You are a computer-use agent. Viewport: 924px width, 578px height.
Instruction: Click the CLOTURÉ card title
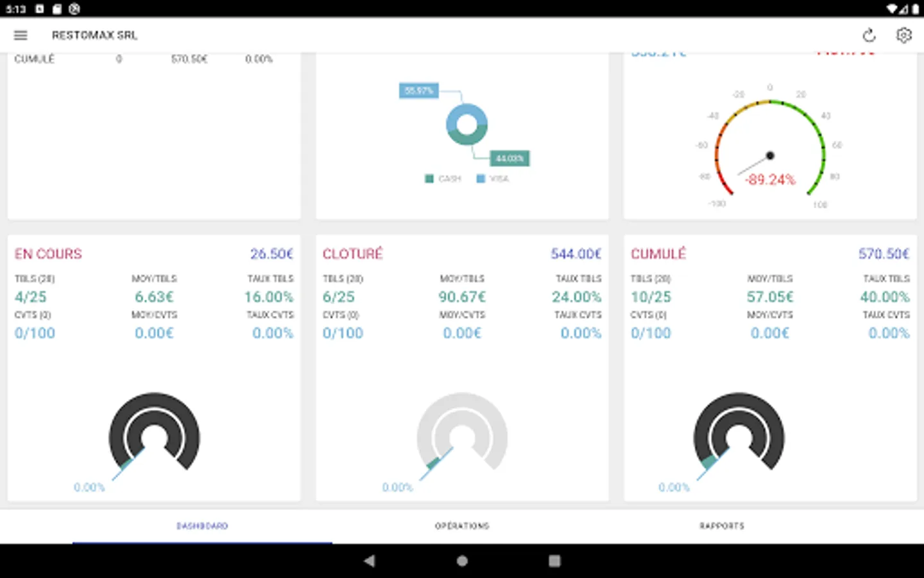pos(353,254)
